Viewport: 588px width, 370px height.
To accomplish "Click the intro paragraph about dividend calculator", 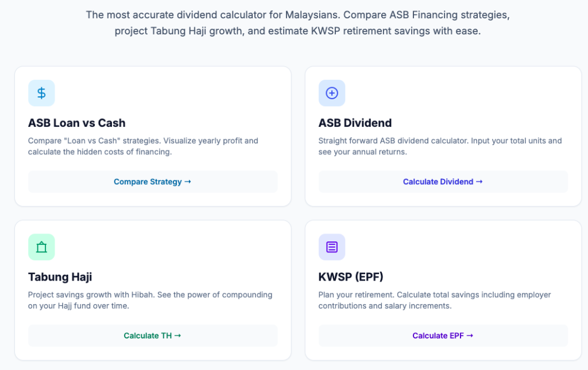I will 297,23.
